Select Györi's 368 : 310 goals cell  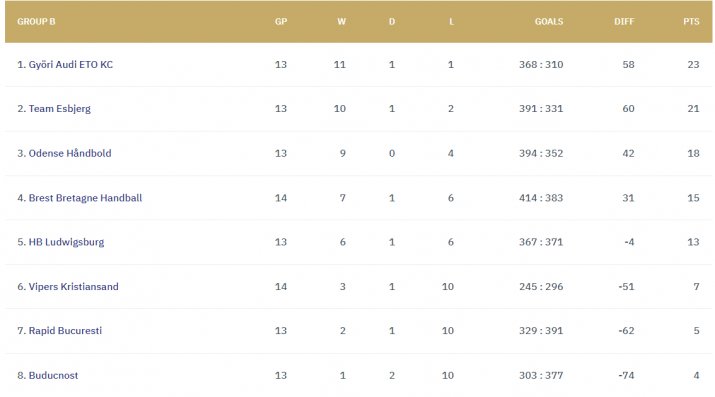(x=541, y=65)
